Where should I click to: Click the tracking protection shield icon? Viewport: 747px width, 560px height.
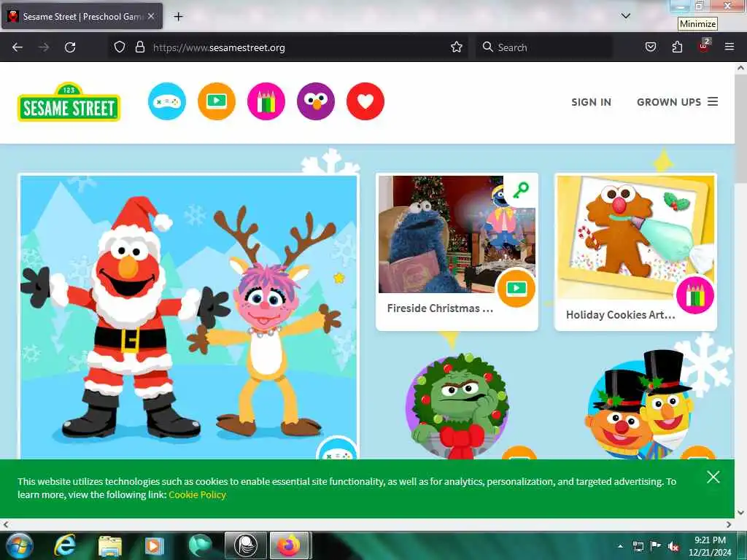coord(120,47)
